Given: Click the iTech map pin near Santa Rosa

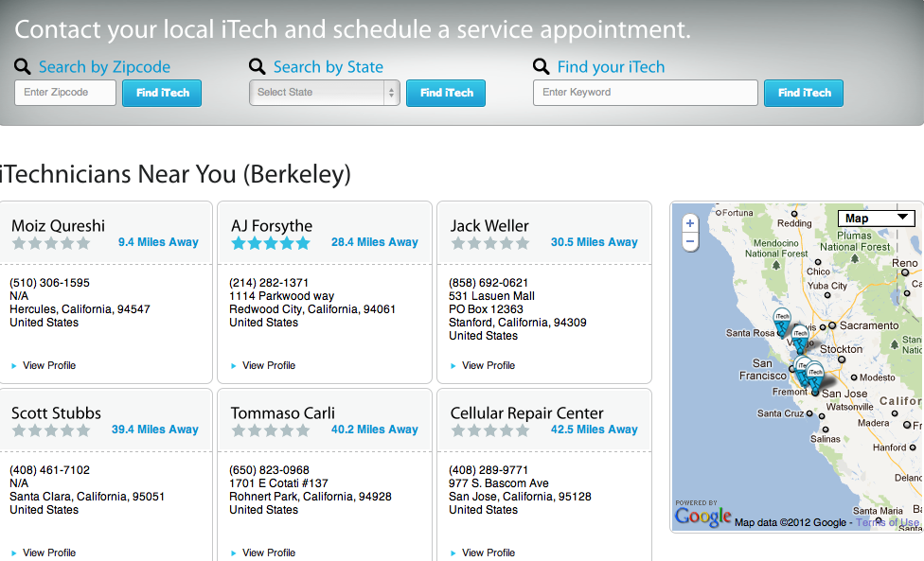Looking at the screenshot, I should [x=781, y=322].
